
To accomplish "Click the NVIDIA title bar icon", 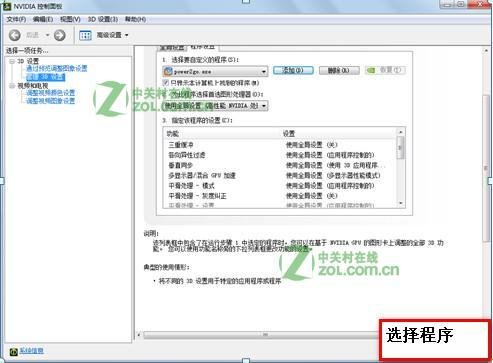I will [x=7, y=6].
